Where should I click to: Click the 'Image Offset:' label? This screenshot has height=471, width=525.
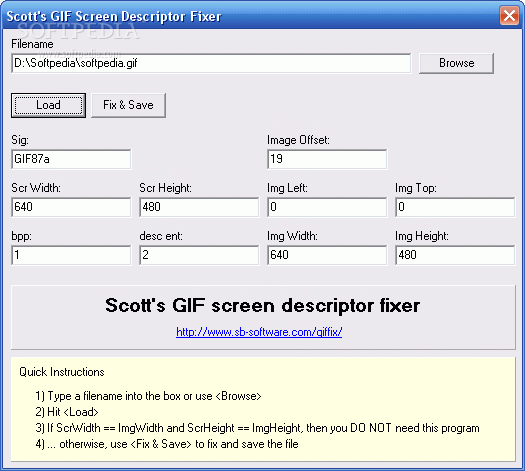298,140
